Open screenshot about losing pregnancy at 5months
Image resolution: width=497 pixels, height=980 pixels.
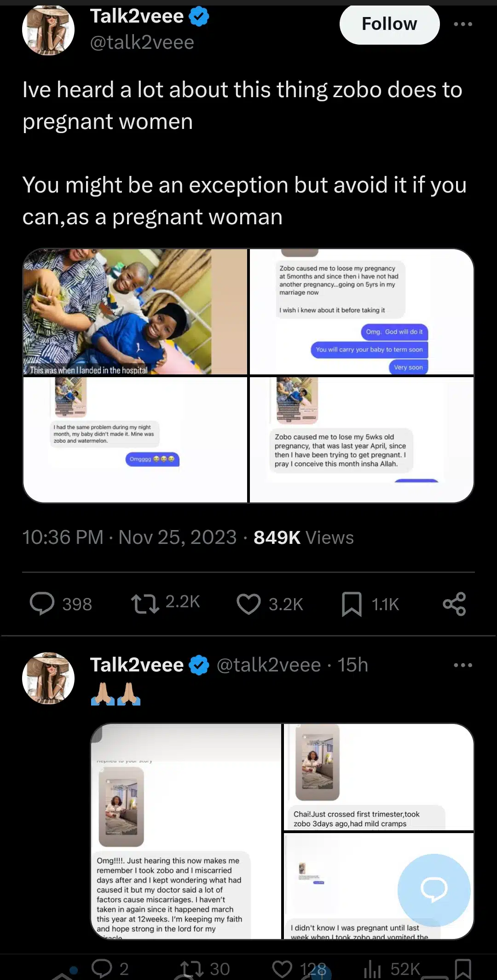coord(362,312)
